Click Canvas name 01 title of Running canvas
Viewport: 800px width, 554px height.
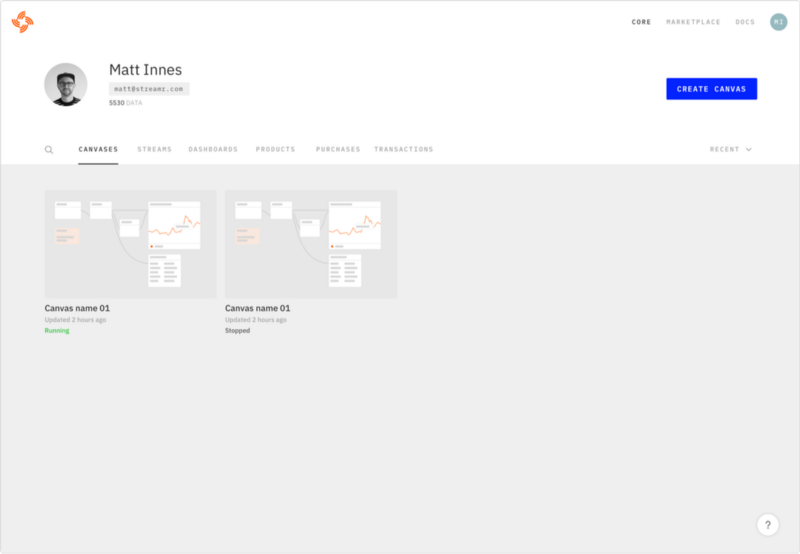point(77,308)
